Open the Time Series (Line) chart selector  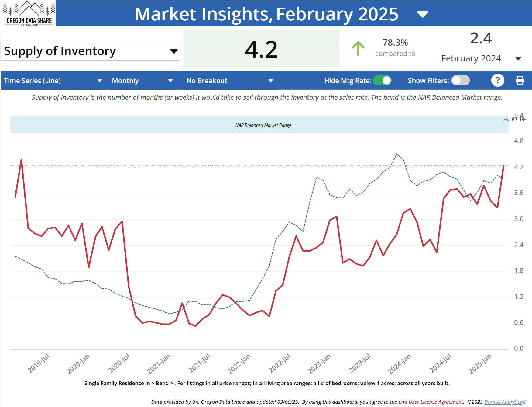(x=100, y=80)
